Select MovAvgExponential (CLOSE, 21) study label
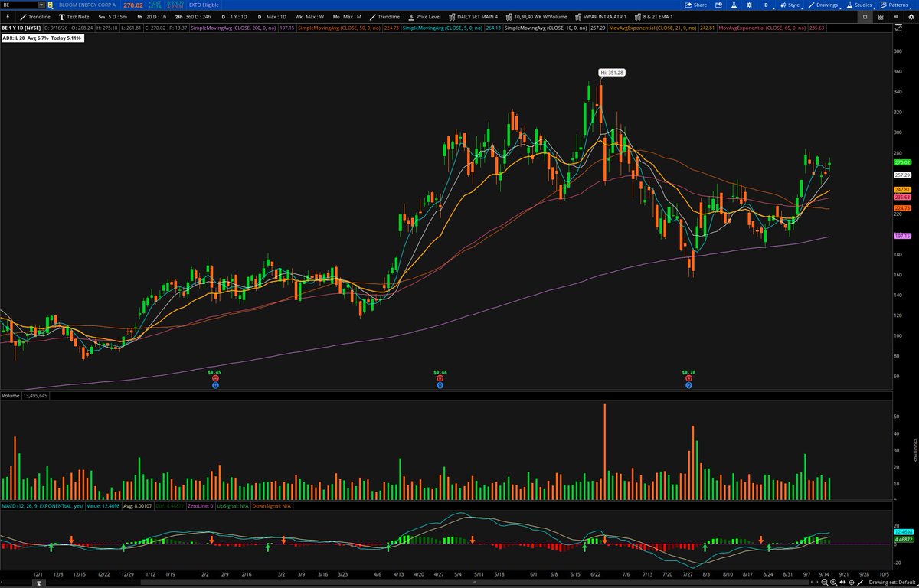The height and width of the screenshot is (588, 919). click(x=652, y=27)
